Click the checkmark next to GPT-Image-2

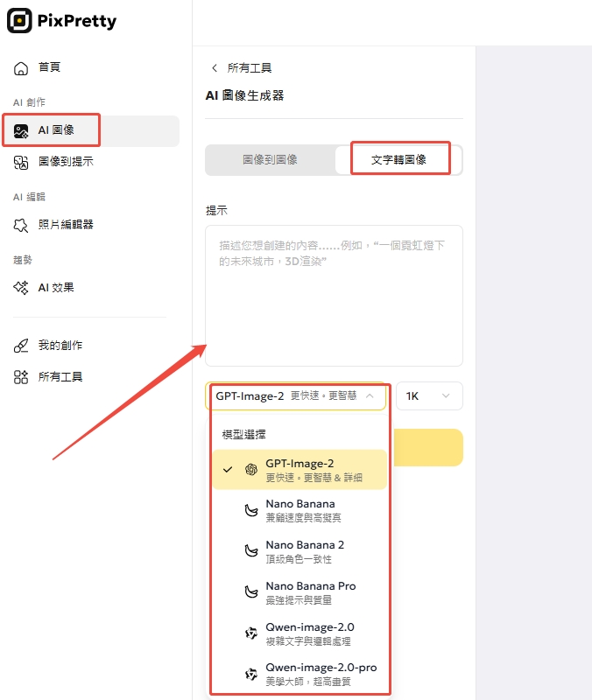point(228,470)
